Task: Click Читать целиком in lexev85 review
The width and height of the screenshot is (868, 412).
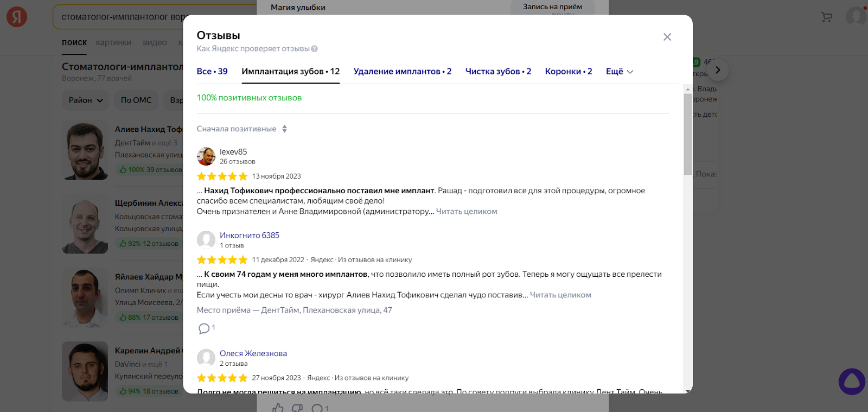Action: pyautogui.click(x=467, y=211)
